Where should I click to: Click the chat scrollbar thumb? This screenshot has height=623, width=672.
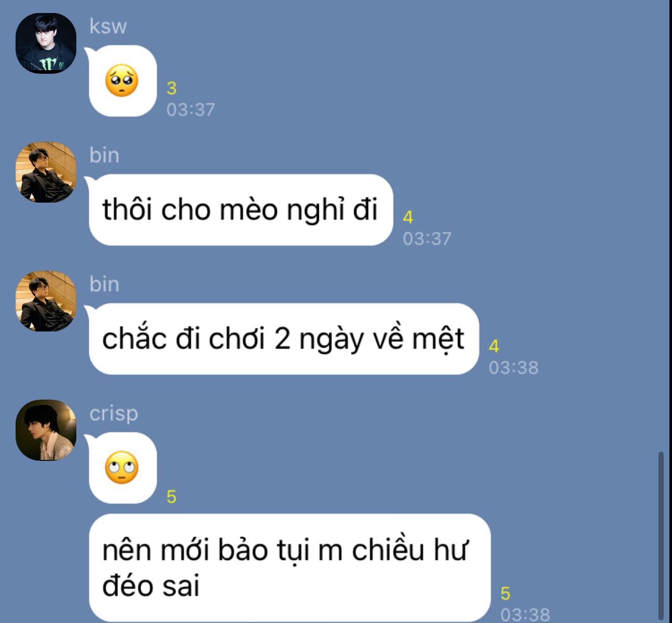click(661, 536)
